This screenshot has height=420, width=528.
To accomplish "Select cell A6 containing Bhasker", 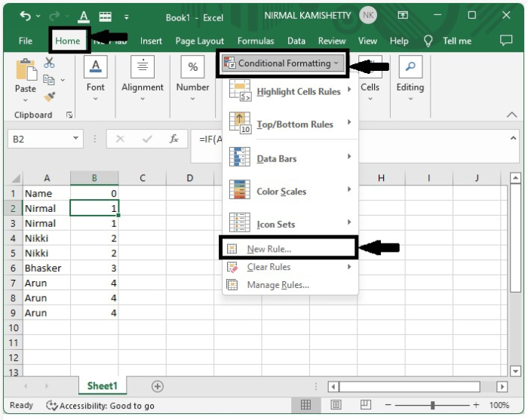I will (47, 268).
